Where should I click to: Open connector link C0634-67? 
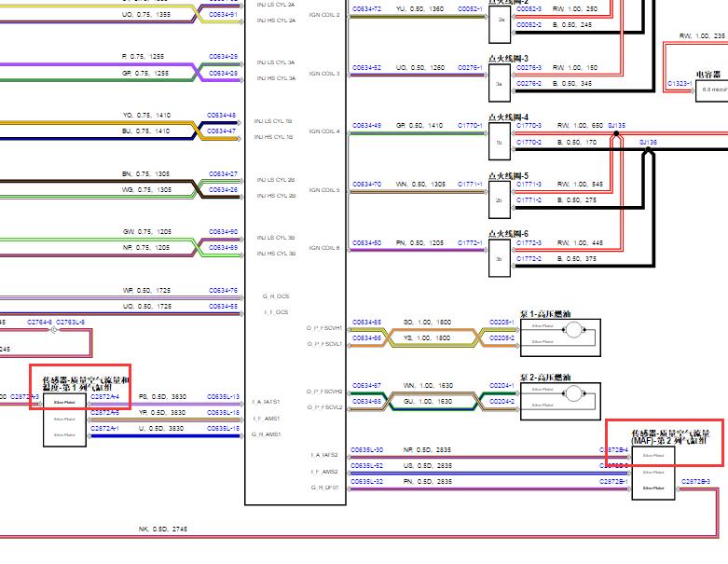point(366,385)
